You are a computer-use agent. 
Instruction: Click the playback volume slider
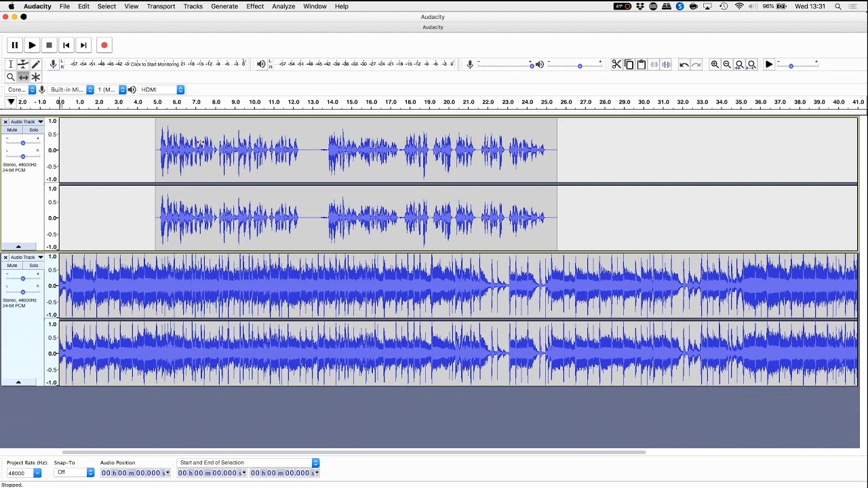[574, 65]
